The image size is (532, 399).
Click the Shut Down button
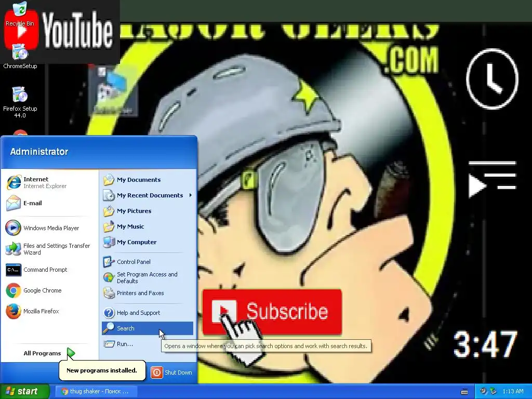[171, 373]
